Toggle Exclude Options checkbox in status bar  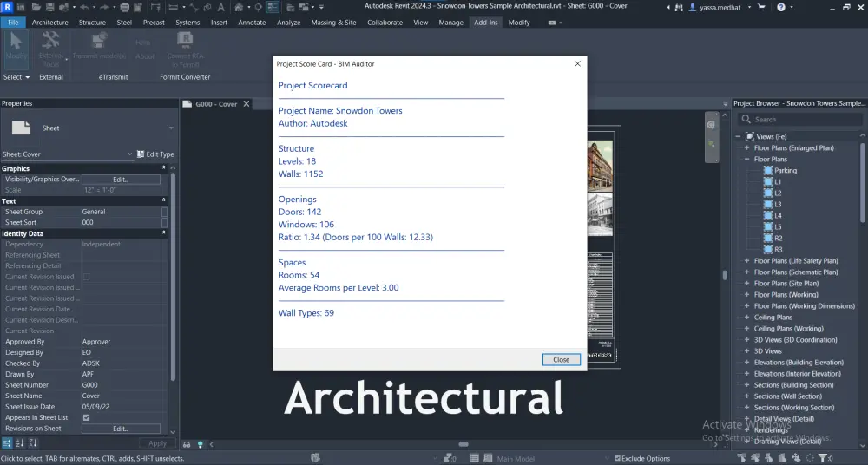point(617,458)
